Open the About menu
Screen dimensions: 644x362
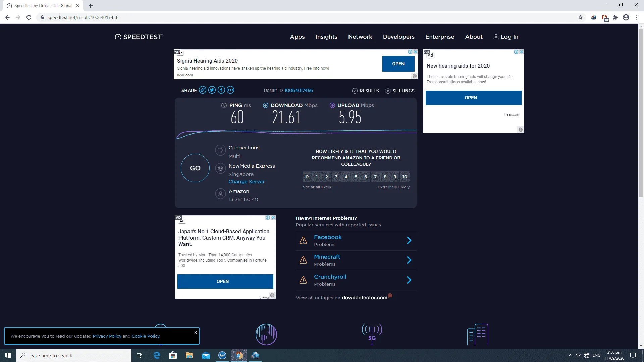pos(474,37)
